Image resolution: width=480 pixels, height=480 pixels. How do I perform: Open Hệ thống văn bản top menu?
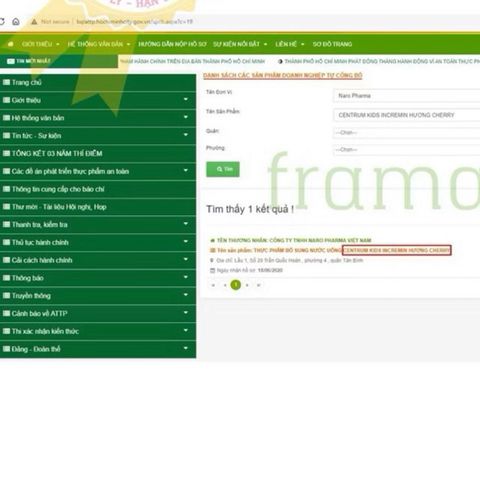[x=99, y=44]
